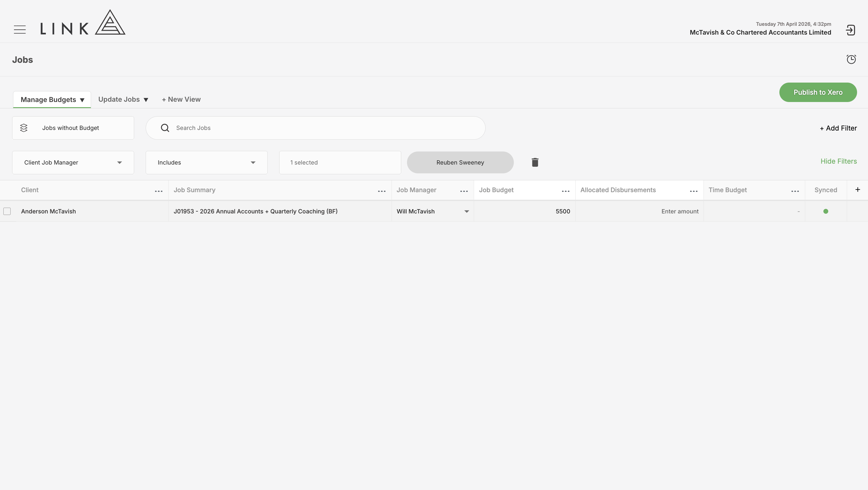The image size is (868, 490).
Task: Open Allocated Disbursements column options dots
Action: click(x=694, y=191)
